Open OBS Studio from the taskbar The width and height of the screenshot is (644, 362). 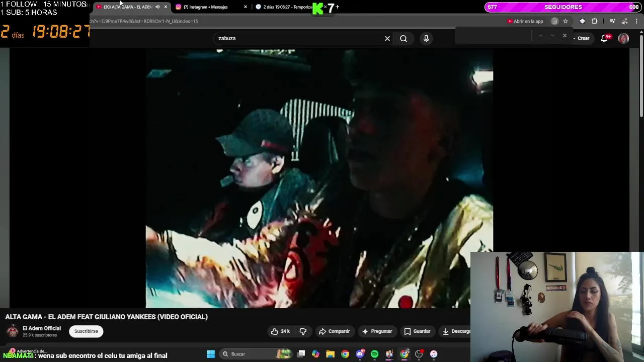pos(419,354)
